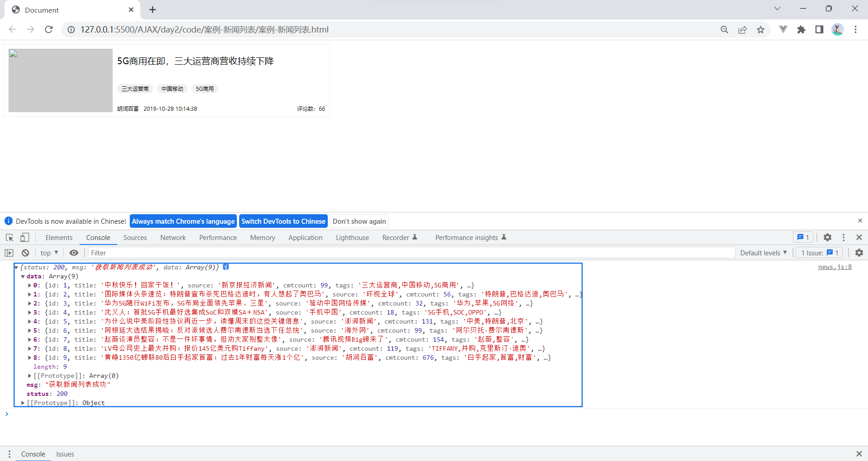868x461 pixels.
Task: Expand the [[Prototype]]: Object entry
Action: [23, 403]
